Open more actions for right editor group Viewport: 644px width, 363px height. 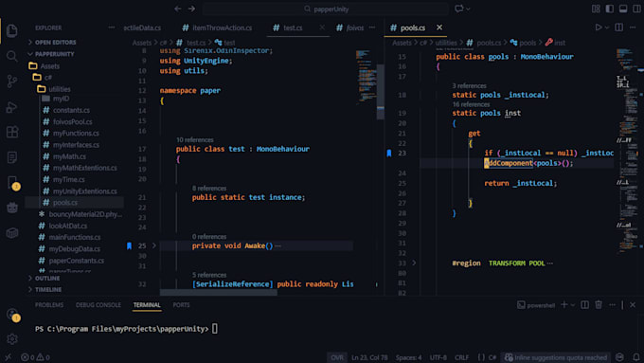point(633,27)
